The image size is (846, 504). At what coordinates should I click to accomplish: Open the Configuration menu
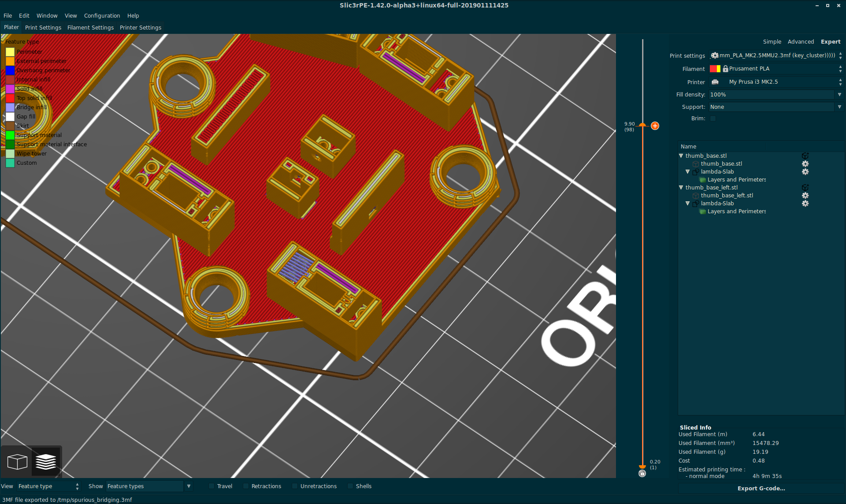102,15
